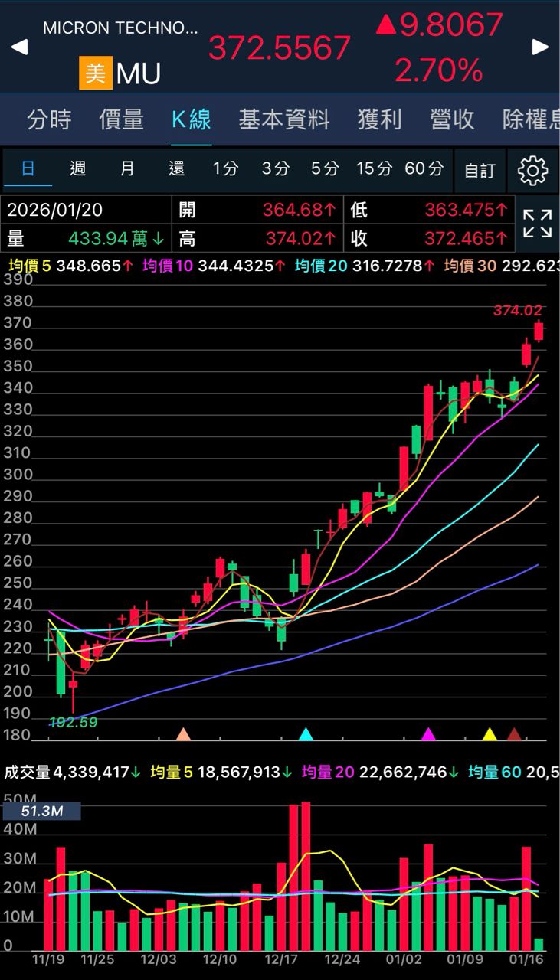This screenshot has height=980, width=560.
Task: Tap the cyan triangle marker below chart
Action: [x=306, y=734]
